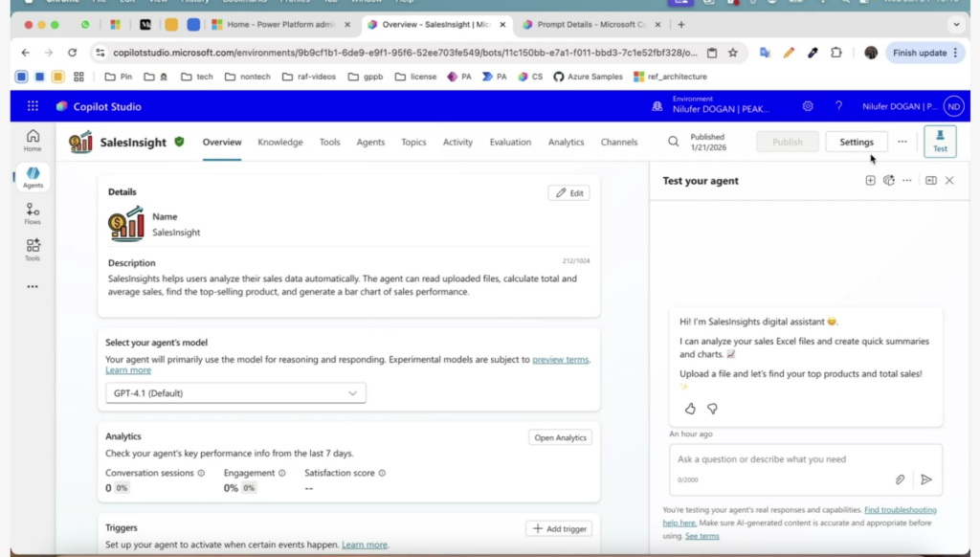Expand the left sidebar more options ellipsis

point(33,286)
